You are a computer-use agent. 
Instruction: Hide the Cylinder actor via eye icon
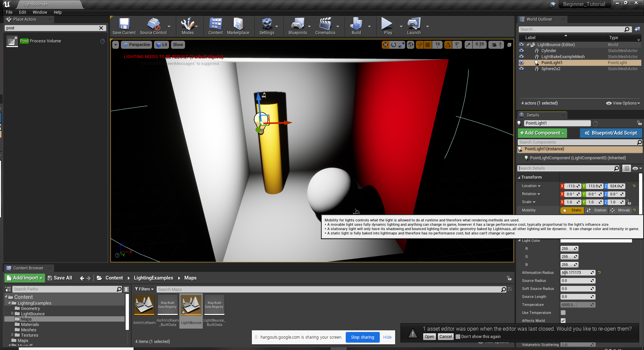(521, 51)
